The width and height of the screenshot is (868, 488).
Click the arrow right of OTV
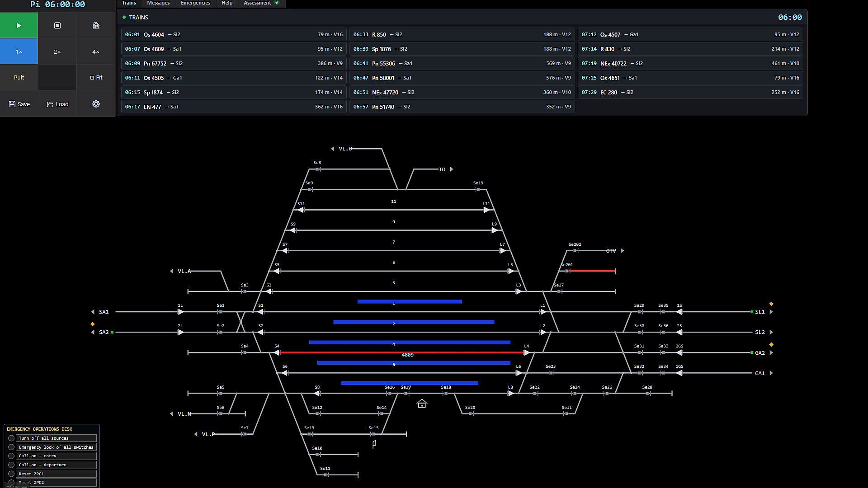pyautogui.click(x=622, y=251)
